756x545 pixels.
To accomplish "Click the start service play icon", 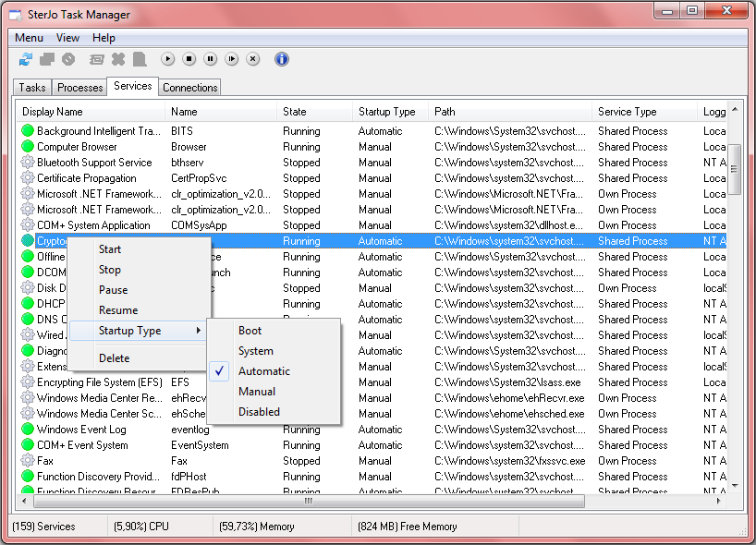I will pyautogui.click(x=167, y=59).
